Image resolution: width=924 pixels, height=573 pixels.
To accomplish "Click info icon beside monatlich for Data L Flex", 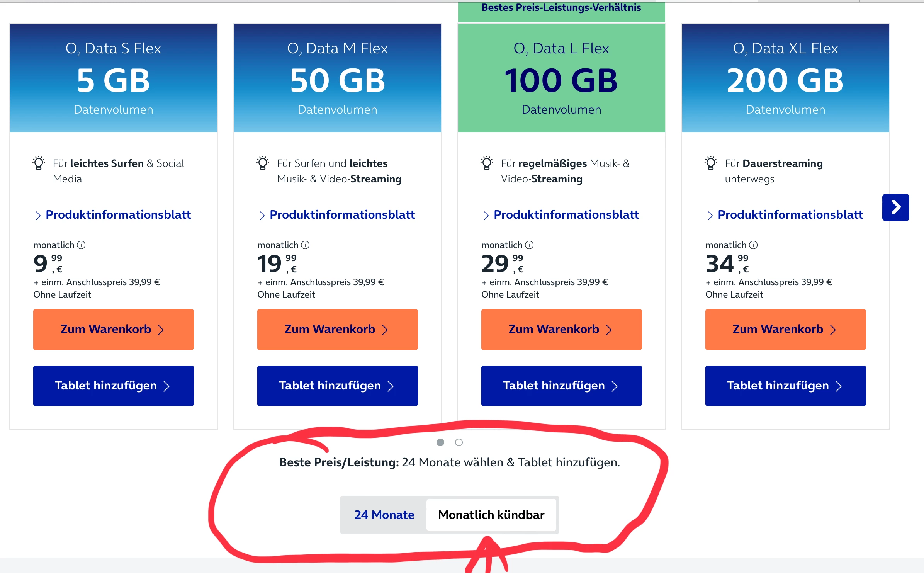I will pyautogui.click(x=529, y=245).
